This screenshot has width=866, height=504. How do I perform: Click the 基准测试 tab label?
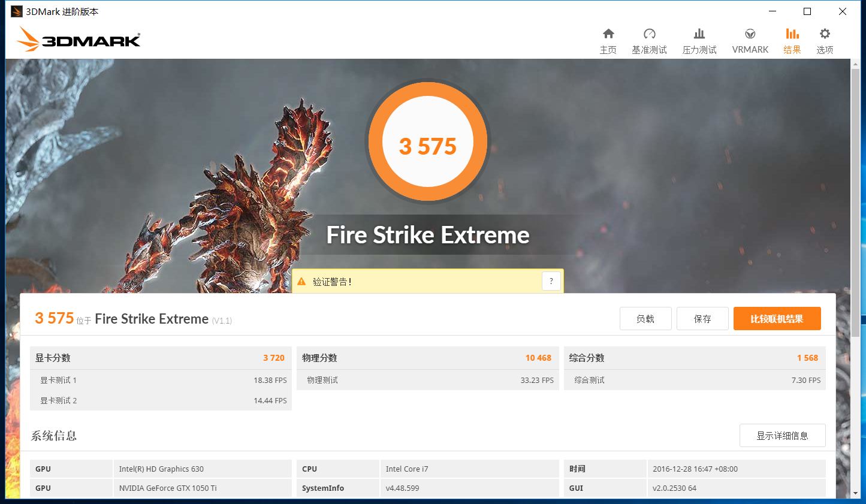650,50
